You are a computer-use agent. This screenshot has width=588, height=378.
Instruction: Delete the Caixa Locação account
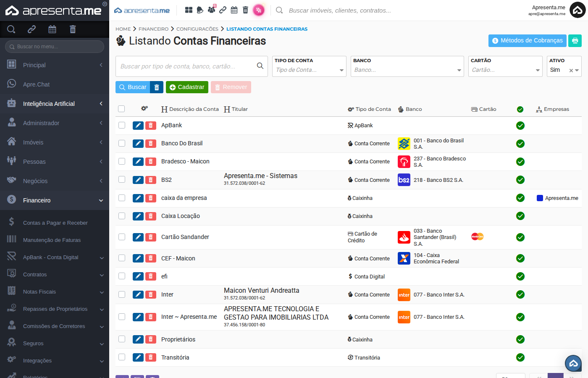coord(151,216)
